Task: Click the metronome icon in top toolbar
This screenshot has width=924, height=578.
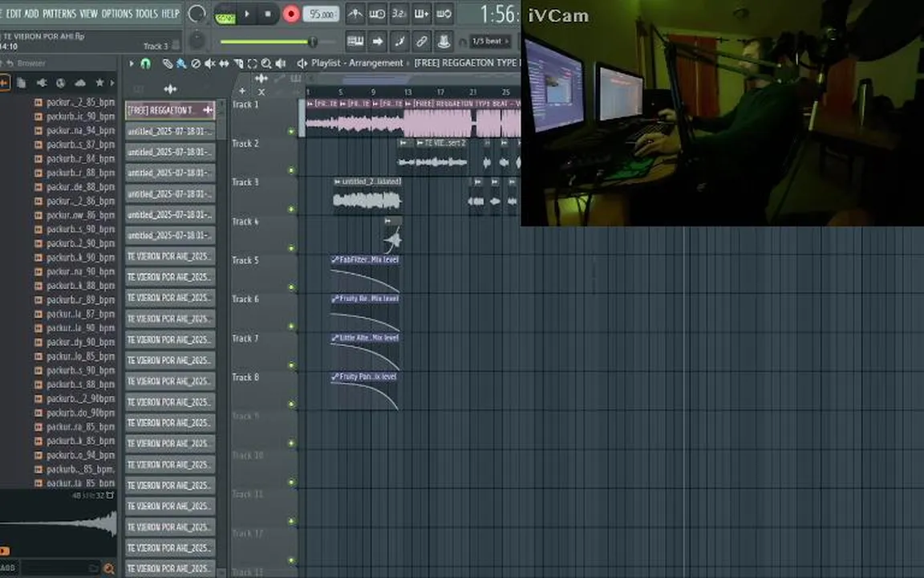Action: [x=355, y=14]
